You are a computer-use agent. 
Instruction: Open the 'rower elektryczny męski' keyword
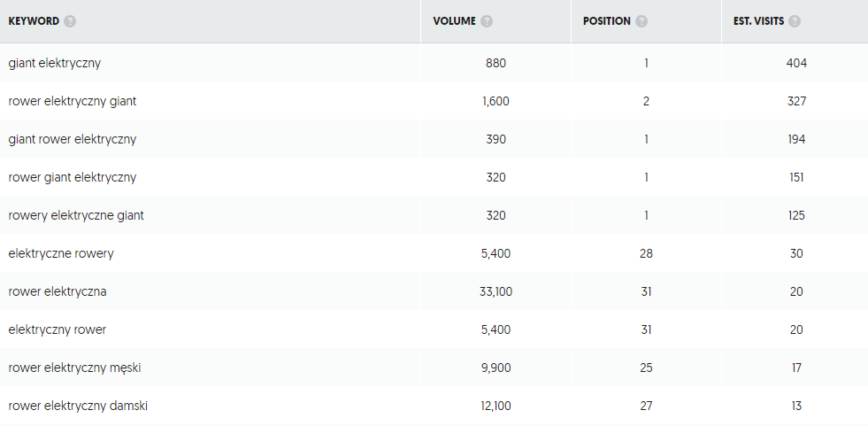(x=74, y=368)
